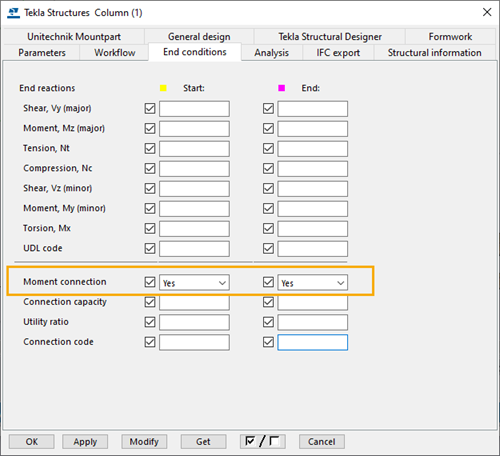Open the IFC export tab
Screen dimensions: 500x456
tap(338, 53)
